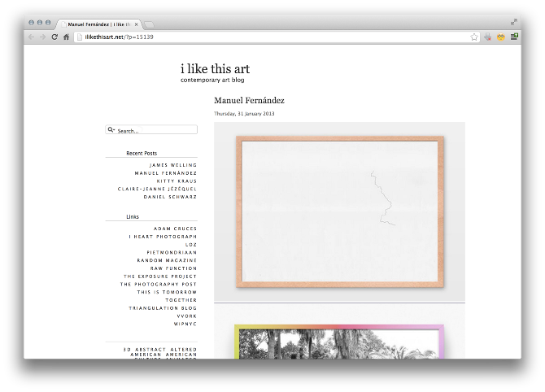Open the wood-framed line drawing image
The height and width of the screenshot is (392, 545).
[x=339, y=212]
